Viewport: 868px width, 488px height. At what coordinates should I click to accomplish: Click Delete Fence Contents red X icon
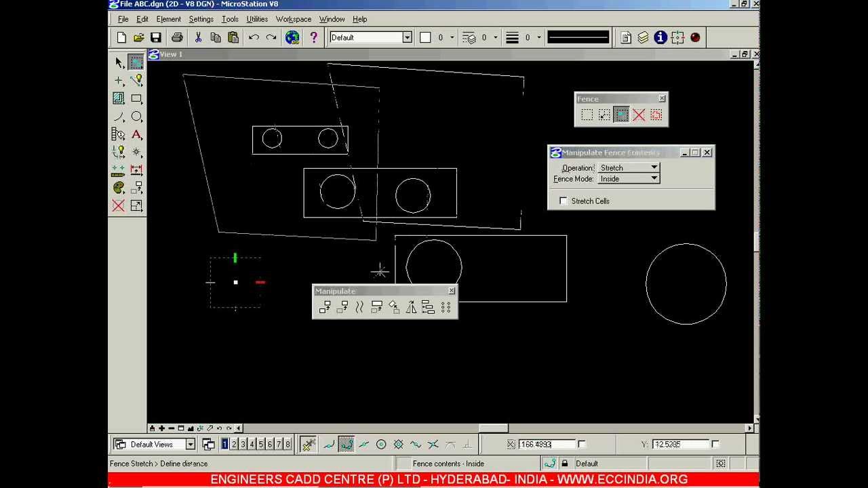click(639, 115)
